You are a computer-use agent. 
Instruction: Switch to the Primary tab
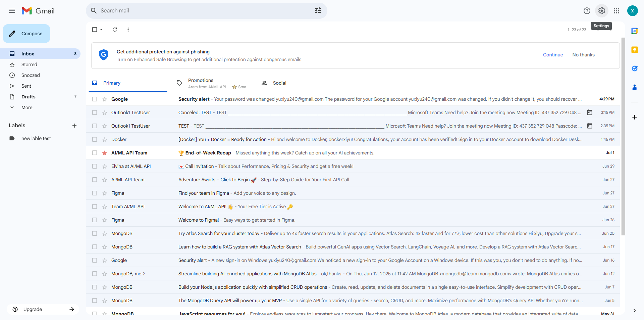128,83
